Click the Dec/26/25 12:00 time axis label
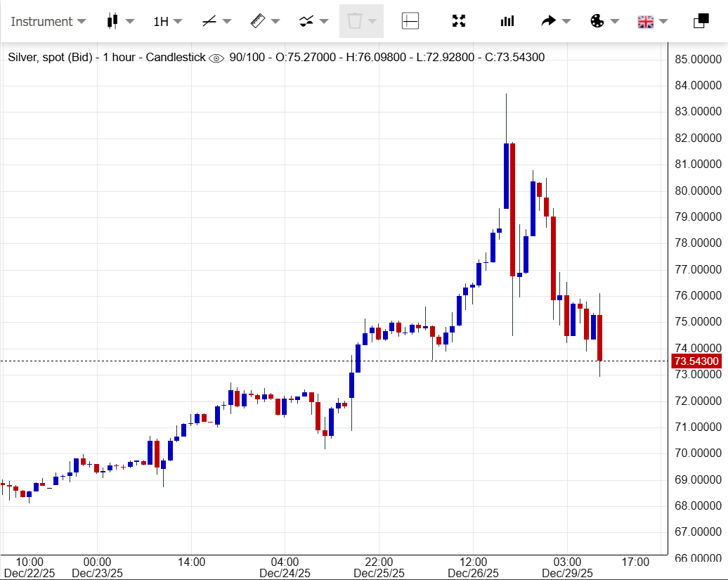This screenshot has height=580, width=728. (473, 567)
